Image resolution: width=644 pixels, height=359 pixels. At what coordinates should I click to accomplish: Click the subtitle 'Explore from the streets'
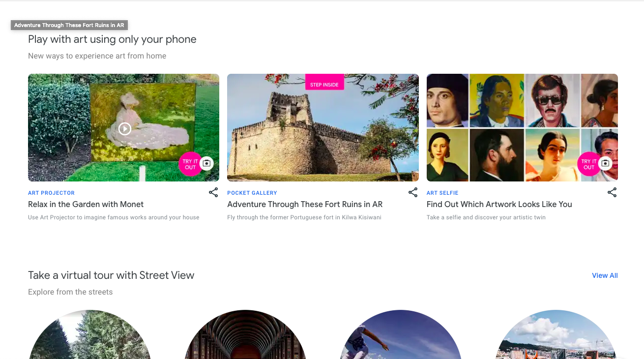tap(70, 292)
